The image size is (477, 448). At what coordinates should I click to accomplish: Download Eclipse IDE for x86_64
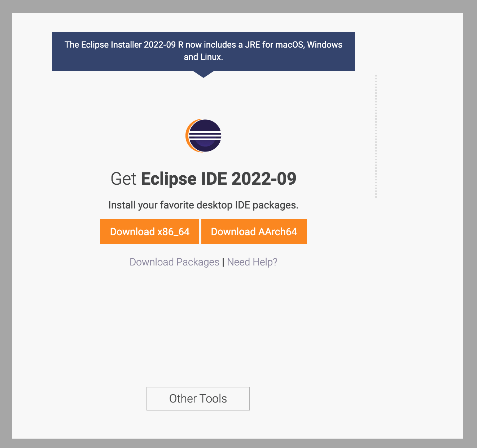150,232
